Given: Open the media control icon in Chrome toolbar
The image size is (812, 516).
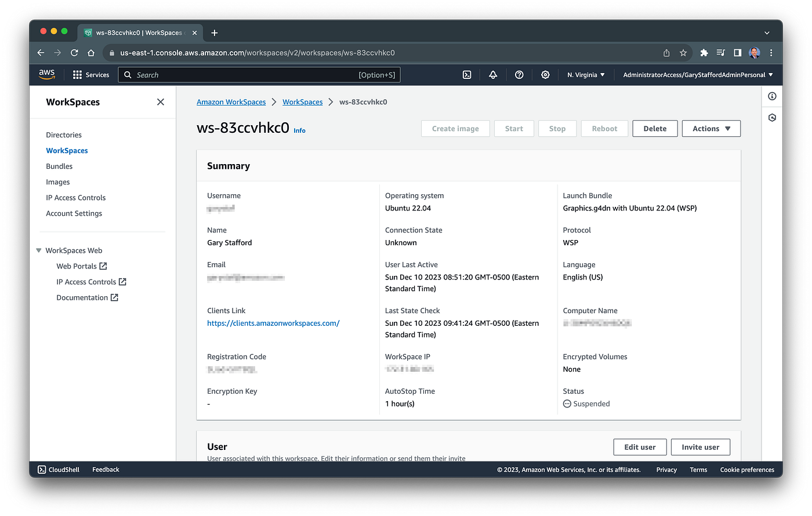Looking at the screenshot, I should coord(721,53).
